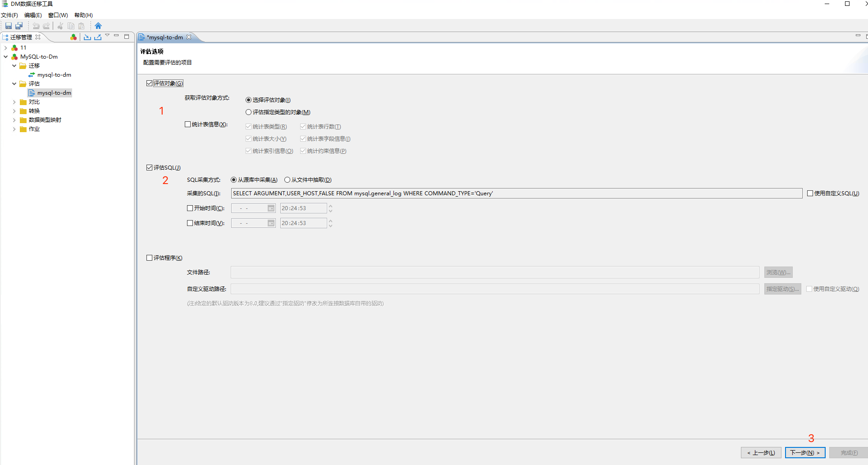Enable the 评估程序 checkbox
This screenshot has width=868, height=465.
tap(150, 258)
